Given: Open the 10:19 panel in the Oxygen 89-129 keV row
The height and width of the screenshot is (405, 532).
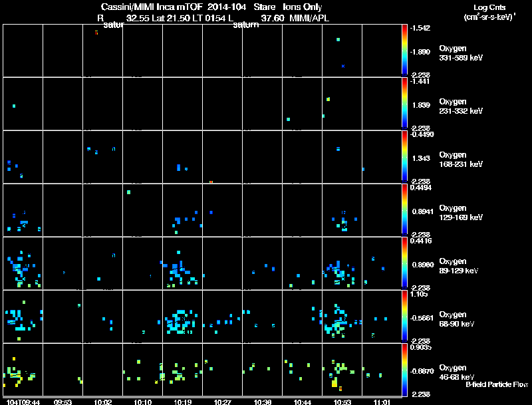Looking at the screenshot, I should pyautogui.click(x=182, y=263).
